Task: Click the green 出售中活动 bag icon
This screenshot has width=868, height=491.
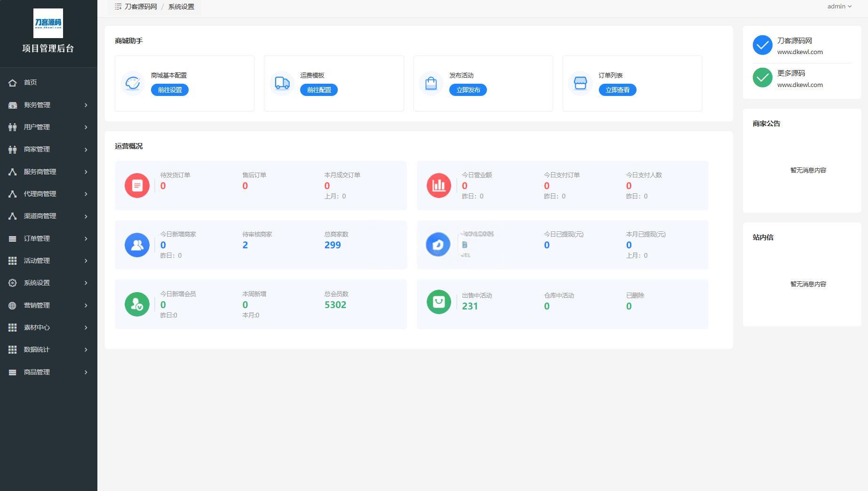Action: tap(439, 302)
